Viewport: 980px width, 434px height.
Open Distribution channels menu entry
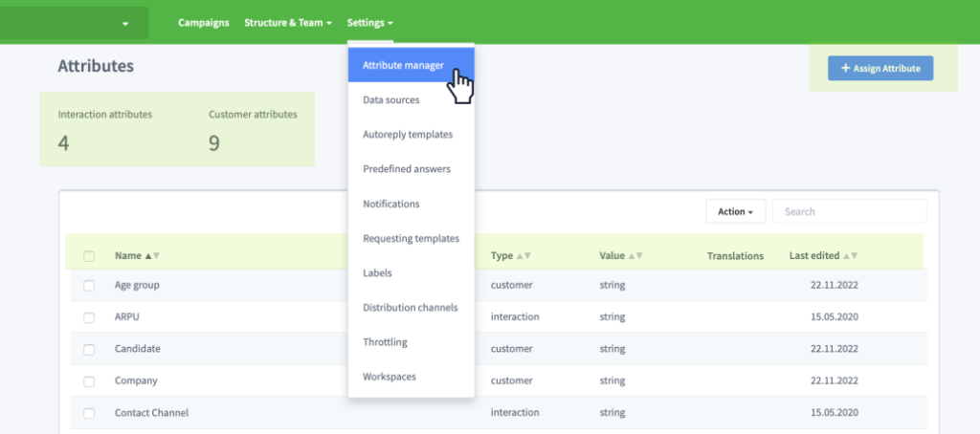(x=412, y=308)
